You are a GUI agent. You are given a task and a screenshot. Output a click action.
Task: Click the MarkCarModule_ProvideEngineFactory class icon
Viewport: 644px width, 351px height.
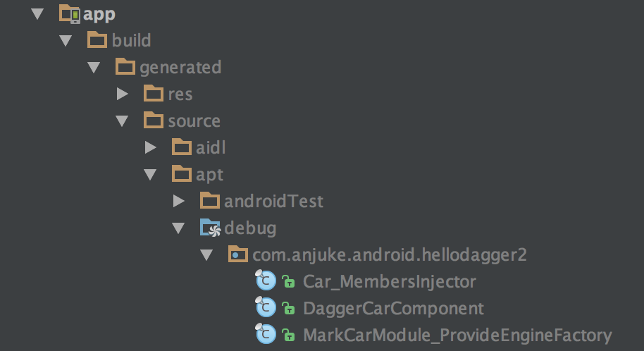tap(266, 335)
